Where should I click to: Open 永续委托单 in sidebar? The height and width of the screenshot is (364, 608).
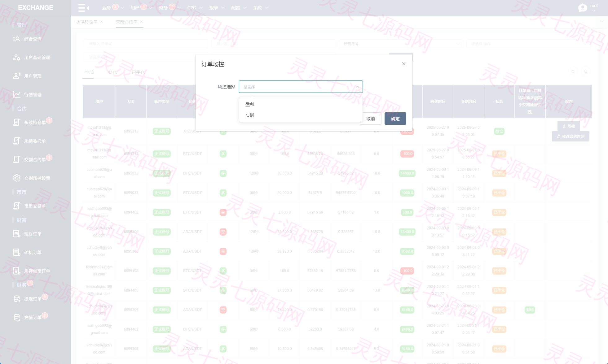pos(35,141)
